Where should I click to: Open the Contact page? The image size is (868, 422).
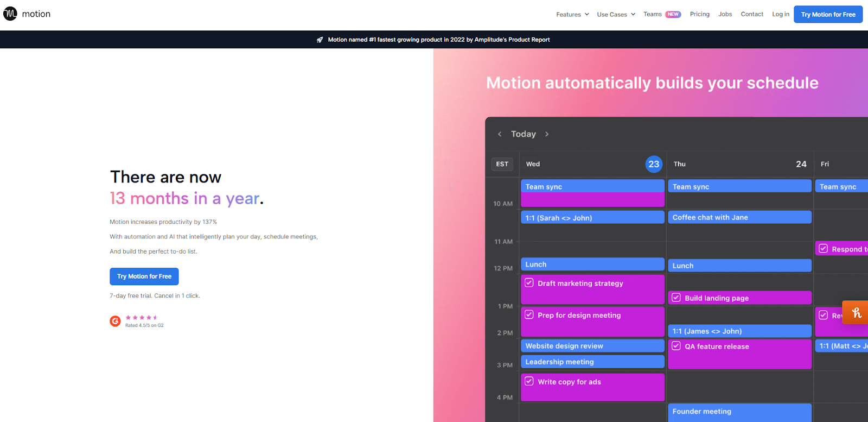(x=752, y=14)
